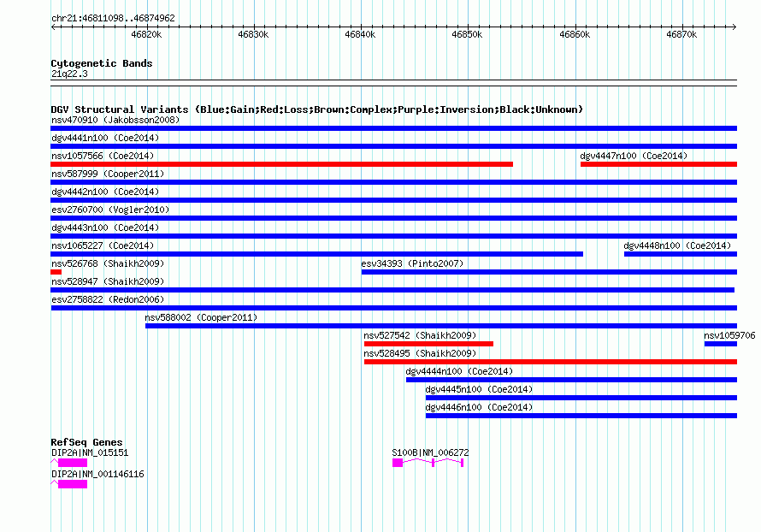This screenshot has width=761, height=532.
Task: Select the blue bar for esv34393
Action: 550,272
